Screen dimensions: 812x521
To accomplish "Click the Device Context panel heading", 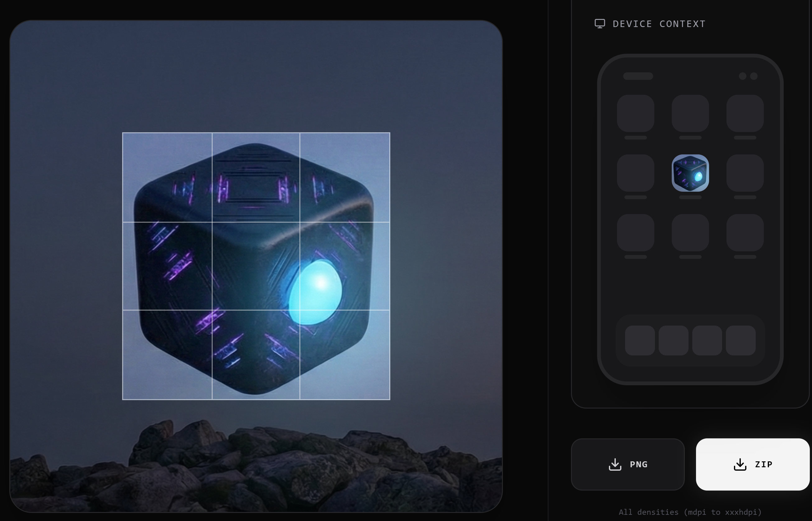I will 659,24.
